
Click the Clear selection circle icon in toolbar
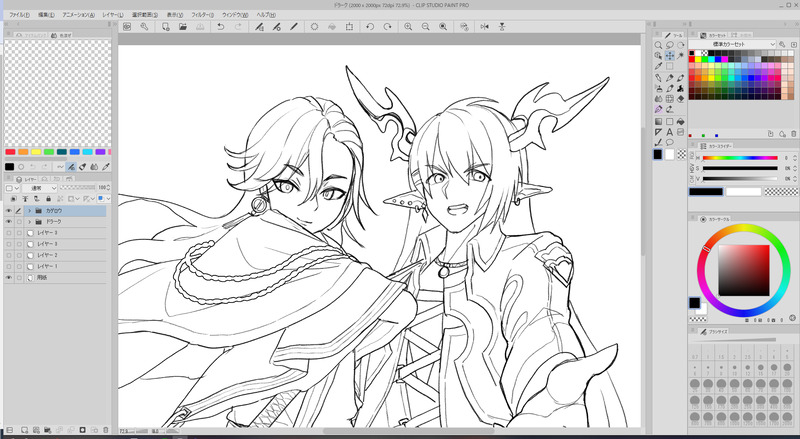(x=314, y=27)
